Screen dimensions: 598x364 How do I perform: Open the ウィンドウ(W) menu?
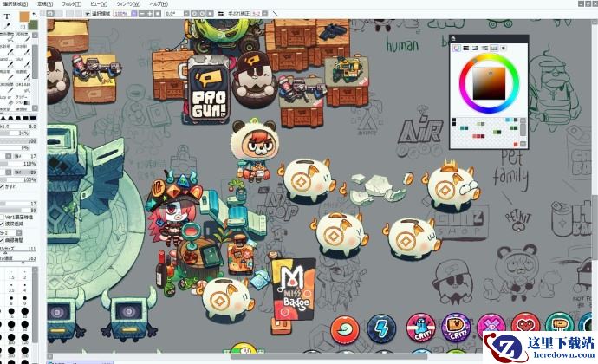click(128, 3)
